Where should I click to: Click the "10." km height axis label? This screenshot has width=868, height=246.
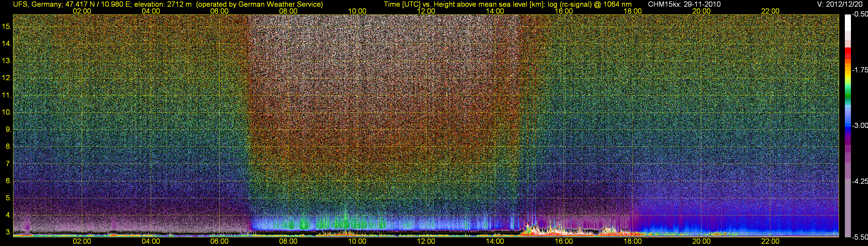(x=7, y=112)
